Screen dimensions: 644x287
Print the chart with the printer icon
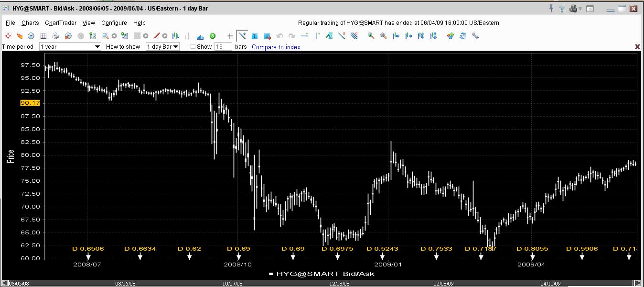[x=56, y=36]
